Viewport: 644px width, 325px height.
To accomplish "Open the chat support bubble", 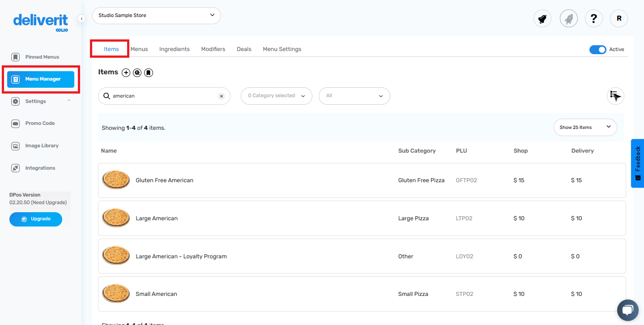I will tap(627, 310).
